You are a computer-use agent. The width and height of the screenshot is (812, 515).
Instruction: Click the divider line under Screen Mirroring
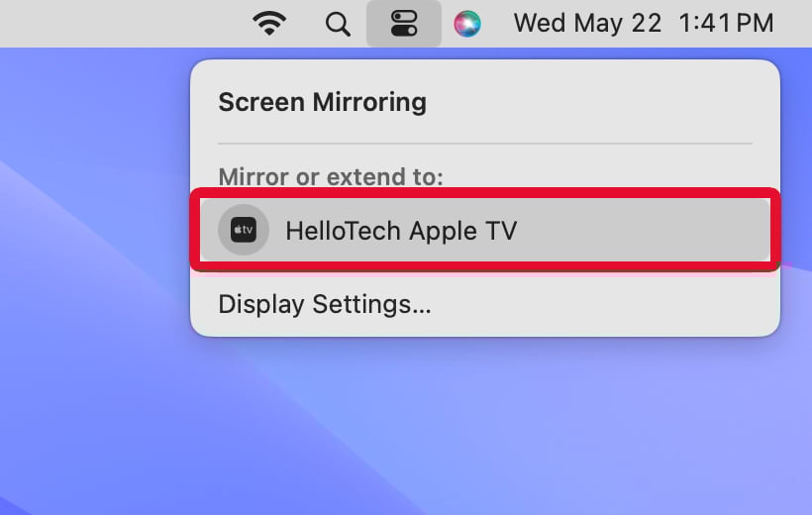coord(485,145)
